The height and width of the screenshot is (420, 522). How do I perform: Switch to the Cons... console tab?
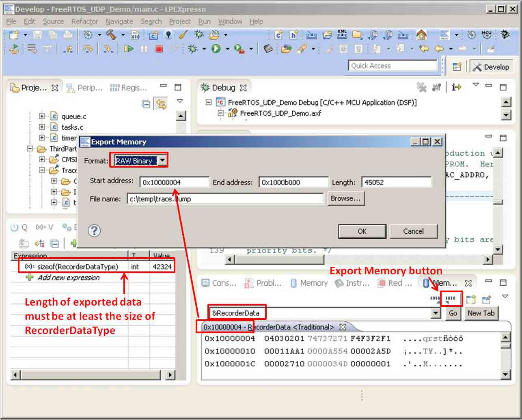tap(219, 283)
